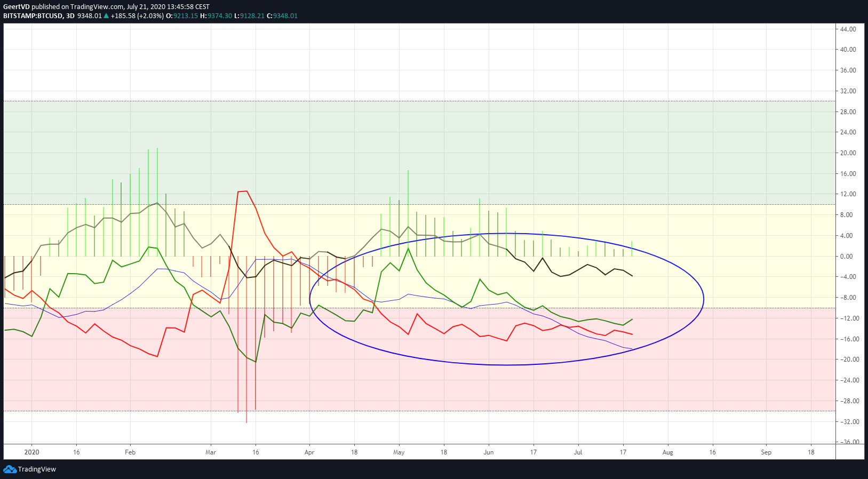Click the 28.00 price scale label
The height and width of the screenshot is (479, 868).
click(x=848, y=112)
